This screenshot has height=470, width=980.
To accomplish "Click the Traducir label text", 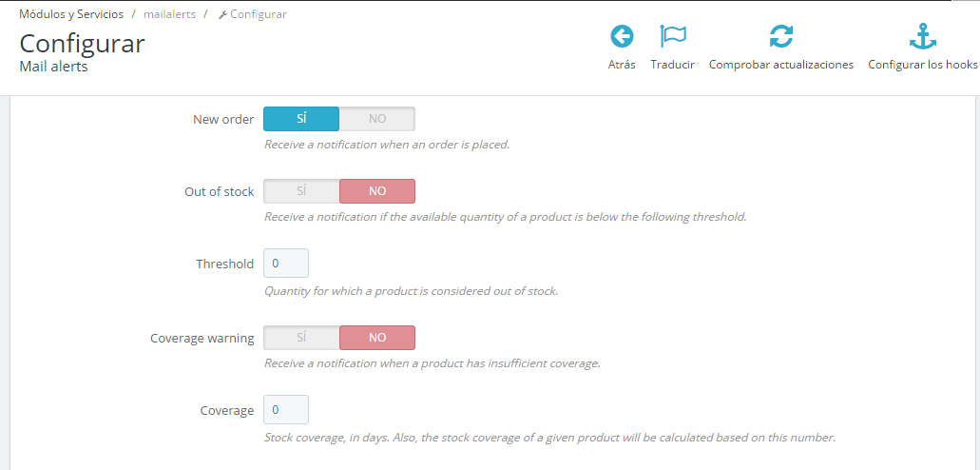I will pyautogui.click(x=672, y=65).
